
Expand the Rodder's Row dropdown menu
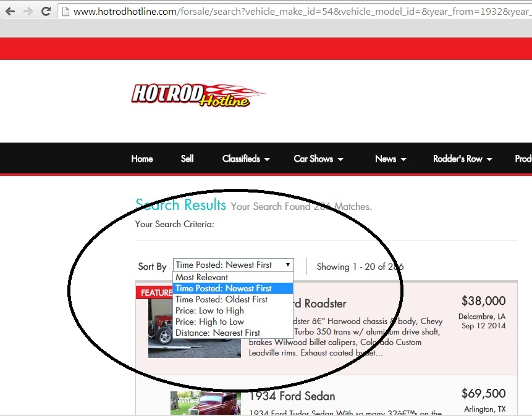(462, 159)
